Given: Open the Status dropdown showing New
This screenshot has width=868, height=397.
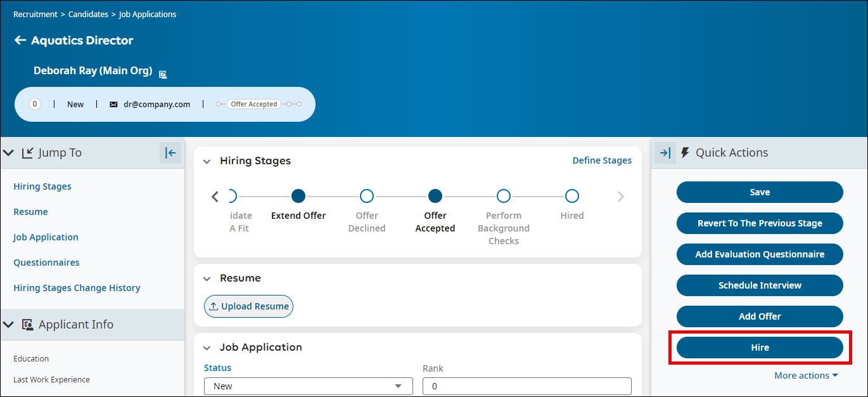Looking at the screenshot, I should click(x=309, y=386).
